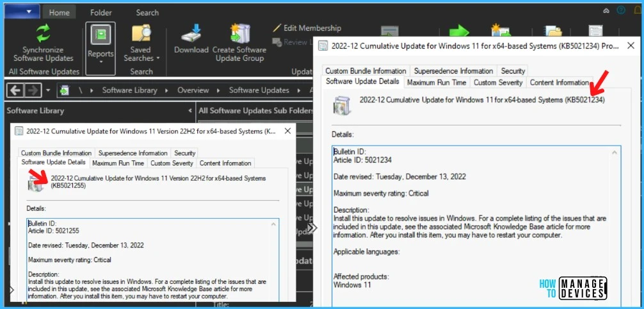Click the All Software Updates Sub Folders header
This screenshot has width=644, height=309.
click(255, 111)
